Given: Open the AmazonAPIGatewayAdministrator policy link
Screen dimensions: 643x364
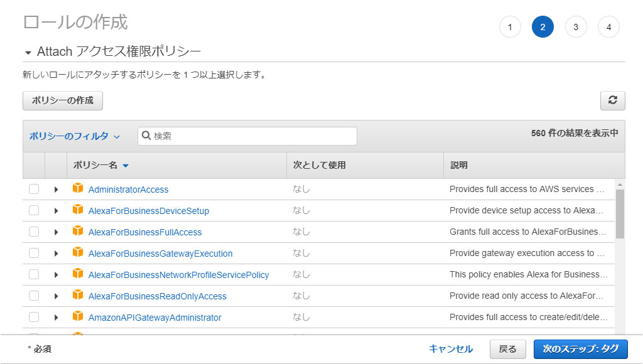Looking at the screenshot, I should point(155,318).
